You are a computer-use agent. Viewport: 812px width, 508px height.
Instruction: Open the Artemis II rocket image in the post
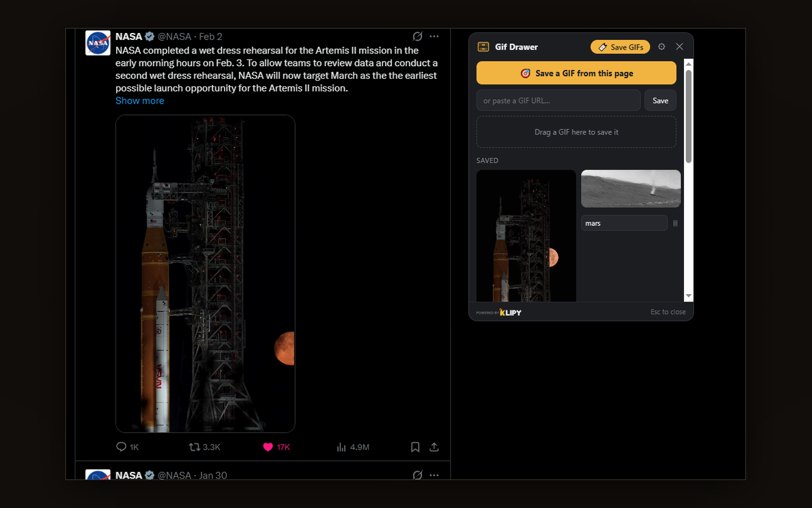[x=206, y=274]
